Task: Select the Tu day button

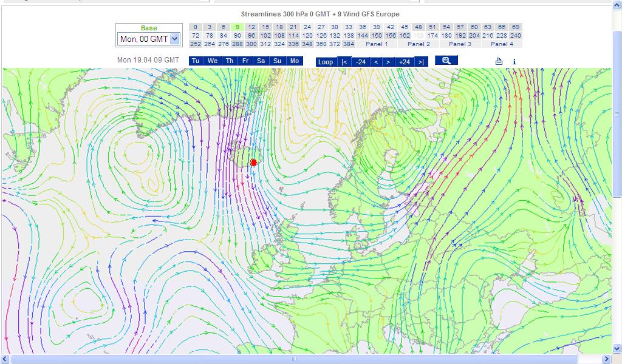Action: [x=196, y=61]
